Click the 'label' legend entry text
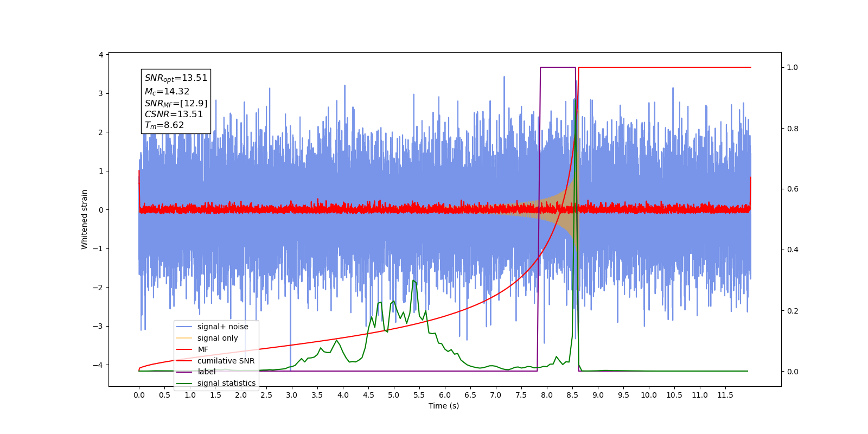868x434 pixels. [206, 372]
